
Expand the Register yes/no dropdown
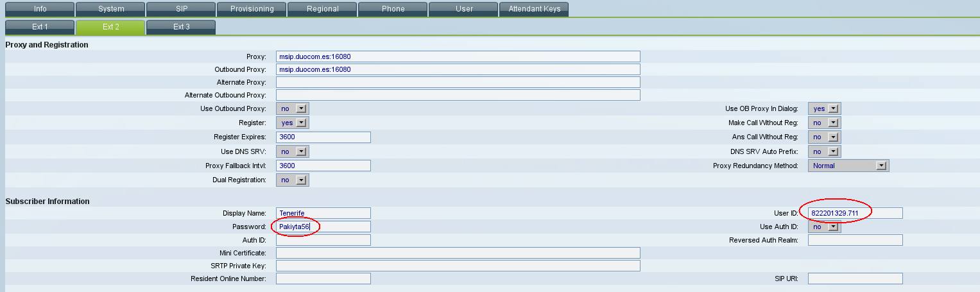point(293,123)
